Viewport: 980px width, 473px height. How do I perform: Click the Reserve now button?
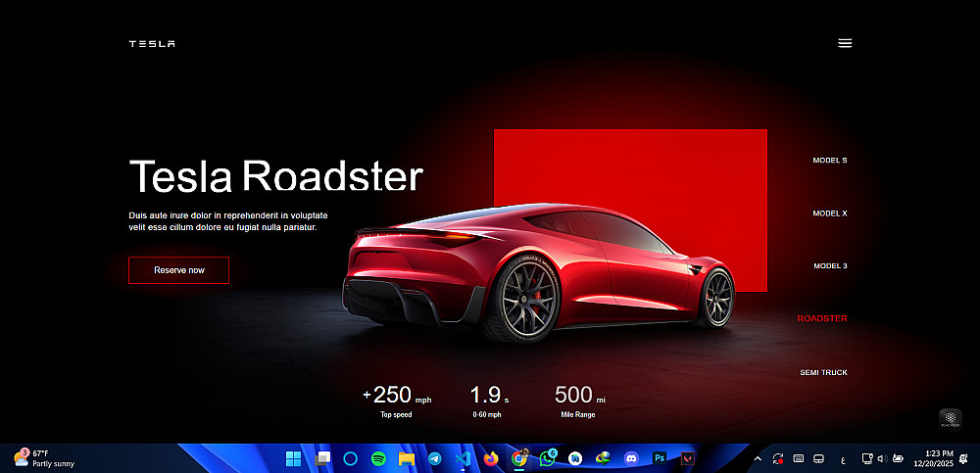(x=178, y=270)
